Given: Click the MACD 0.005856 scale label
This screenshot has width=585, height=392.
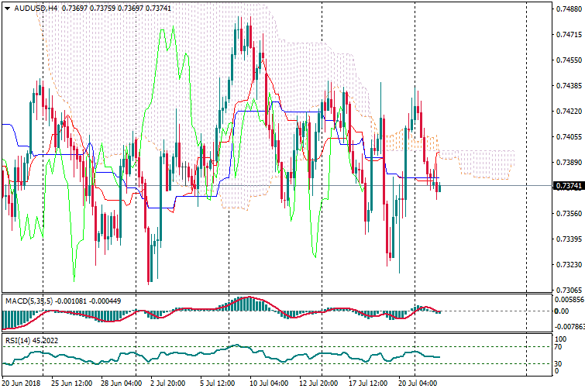Looking at the screenshot, I should coord(570,299).
